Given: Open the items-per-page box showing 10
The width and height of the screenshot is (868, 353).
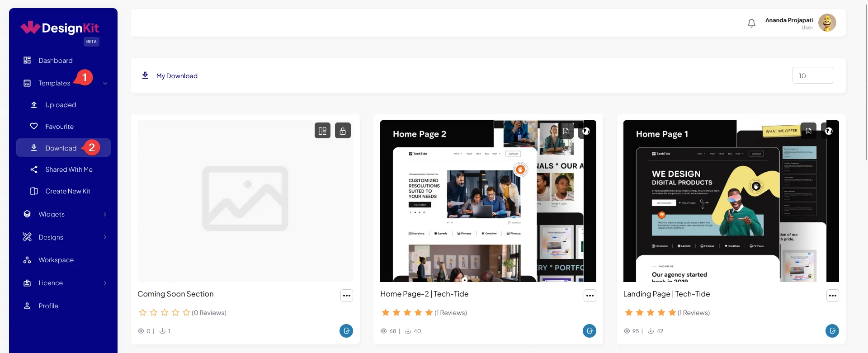Looking at the screenshot, I should (812, 75).
